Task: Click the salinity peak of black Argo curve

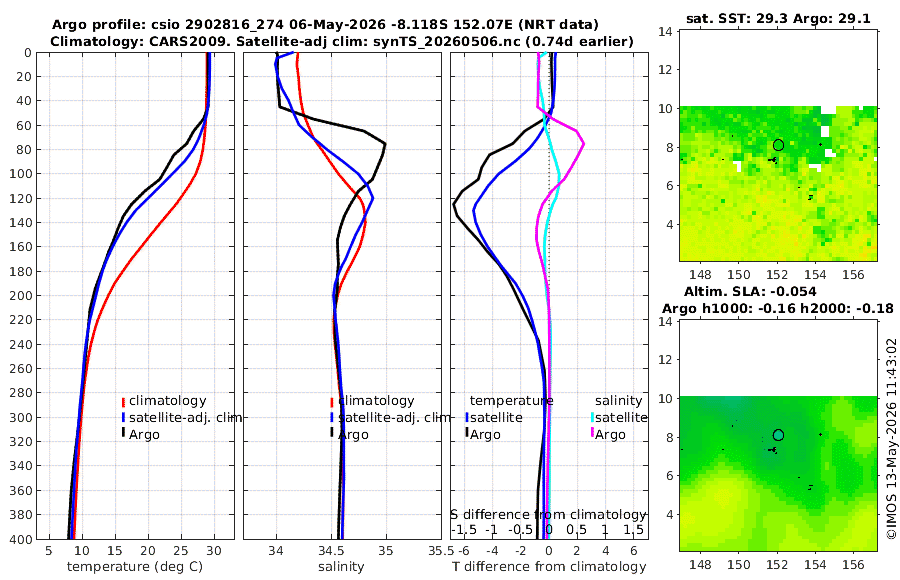Action: point(385,144)
